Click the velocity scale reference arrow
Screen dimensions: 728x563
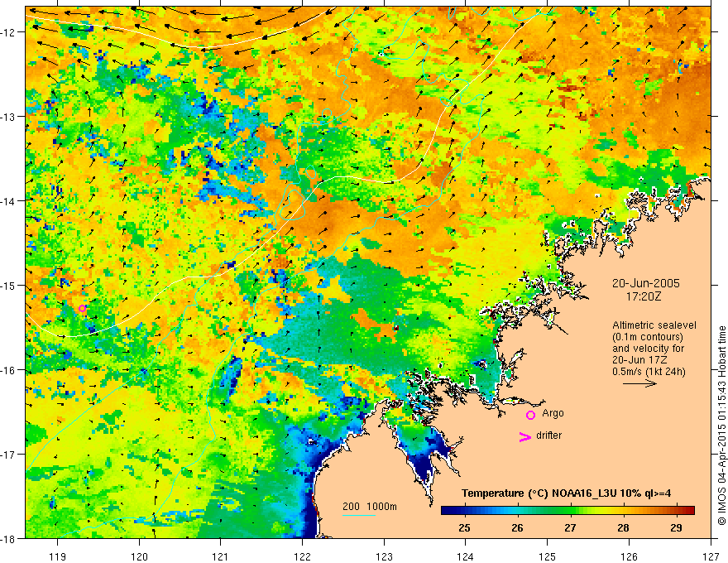coord(639,383)
